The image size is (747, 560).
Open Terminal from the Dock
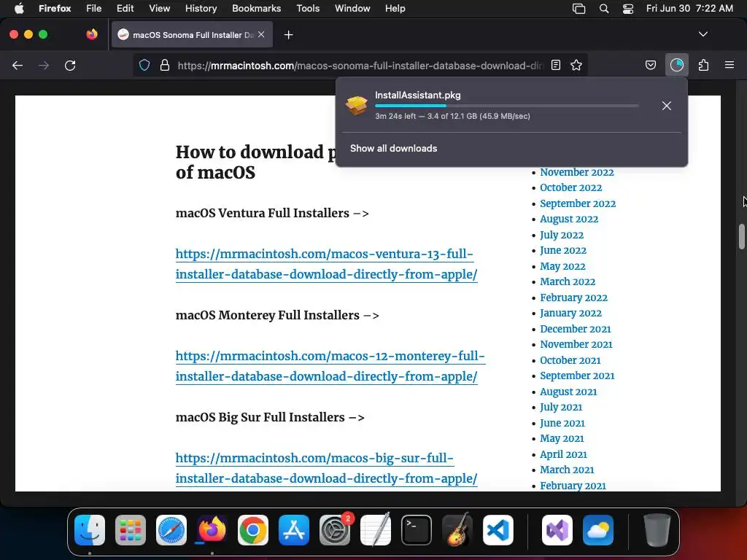417,530
